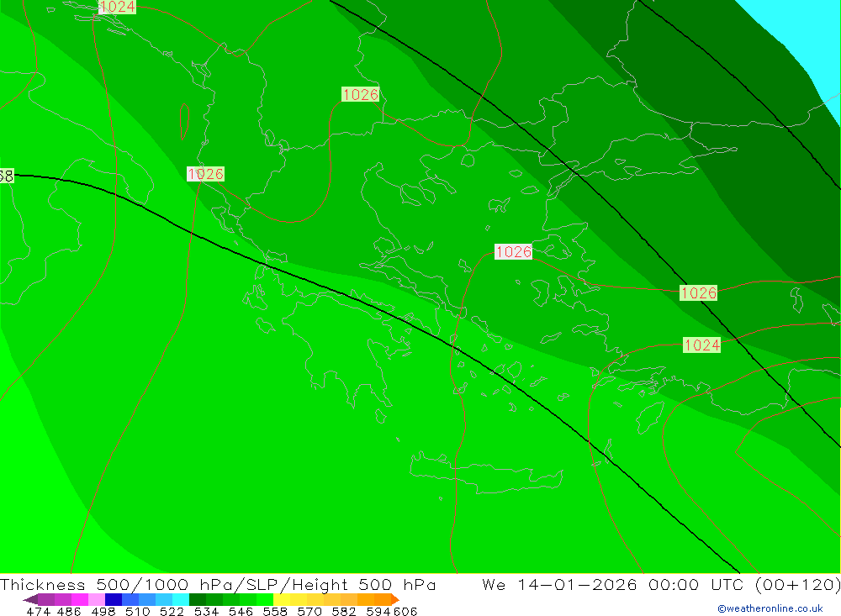Click the 1026 label on light green box
This screenshot has height=616, width=841.
361,94
